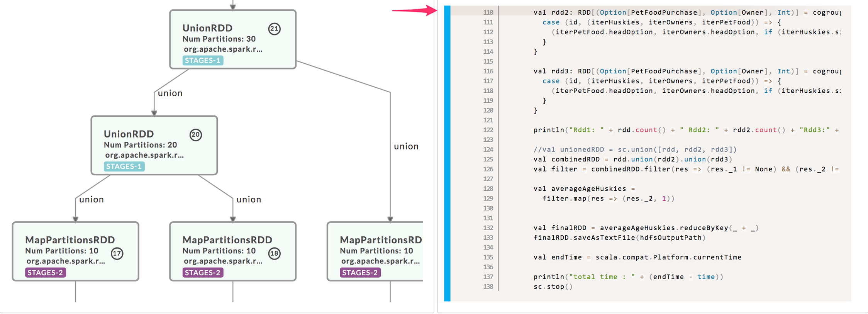Click the union edge label below UnionRDD 21
This screenshot has width=868, height=314.
pyautogui.click(x=170, y=93)
